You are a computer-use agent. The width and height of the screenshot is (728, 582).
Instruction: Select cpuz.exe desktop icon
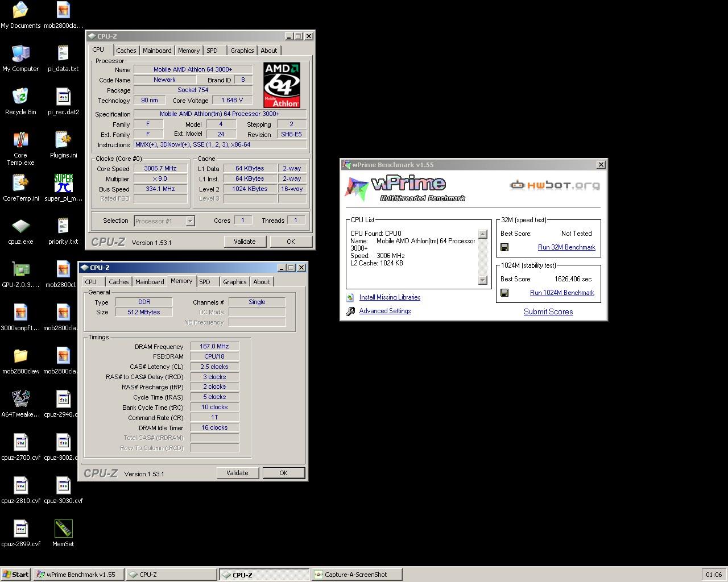coord(20,226)
